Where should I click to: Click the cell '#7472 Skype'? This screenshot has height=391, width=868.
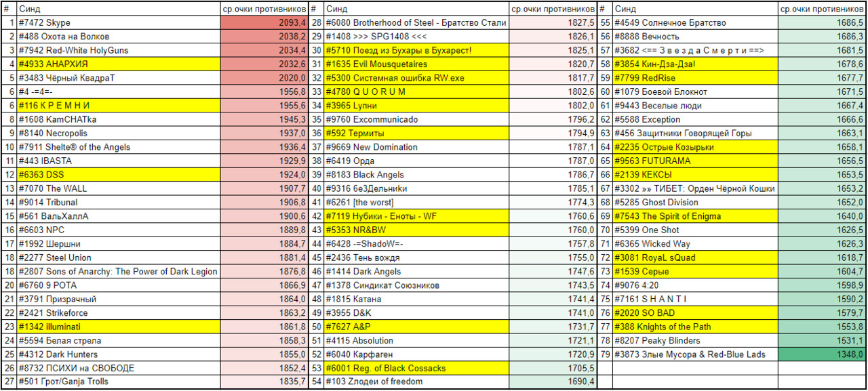point(119,23)
